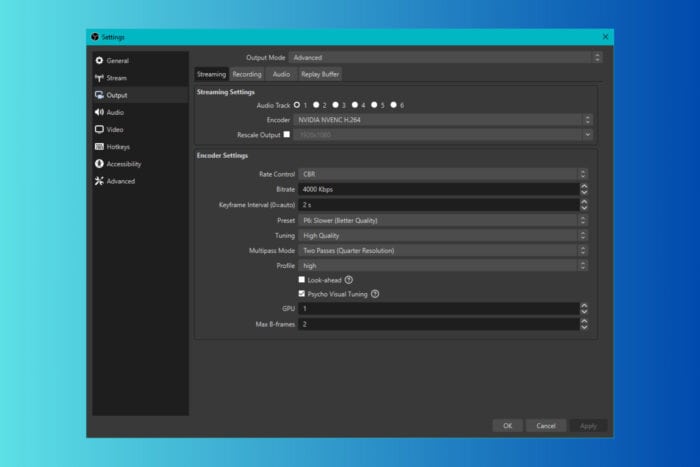Screen dimensions: 700x467
Task: Switch to the Audio tab
Action: pos(281,74)
